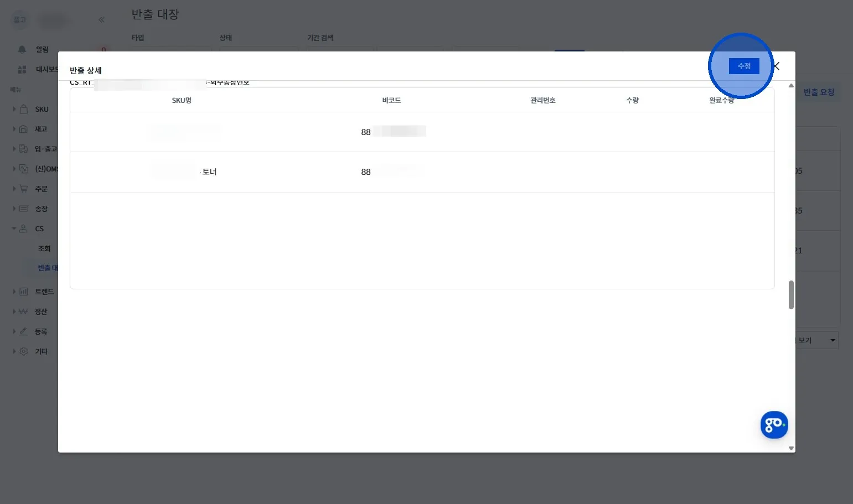This screenshot has width=853, height=504.
Task: Expand the (신)OMS menu arrow
Action: (14, 169)
